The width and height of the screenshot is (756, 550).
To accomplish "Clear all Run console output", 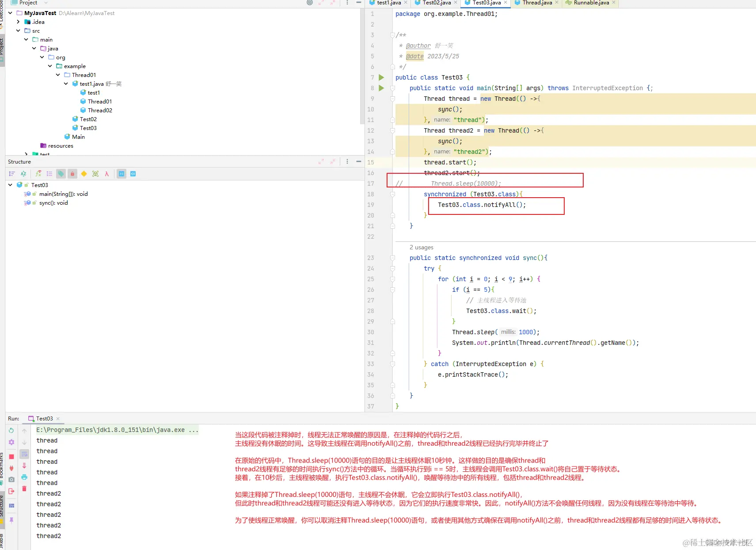I will (24, 489).
